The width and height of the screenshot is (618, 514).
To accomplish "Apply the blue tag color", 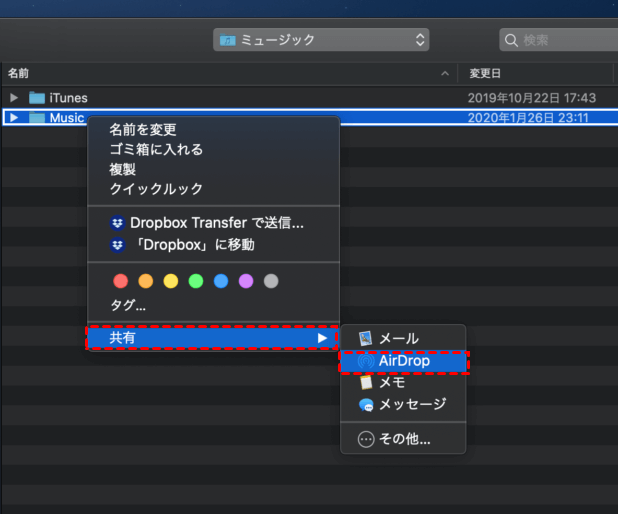I will [x=221, y=281].
